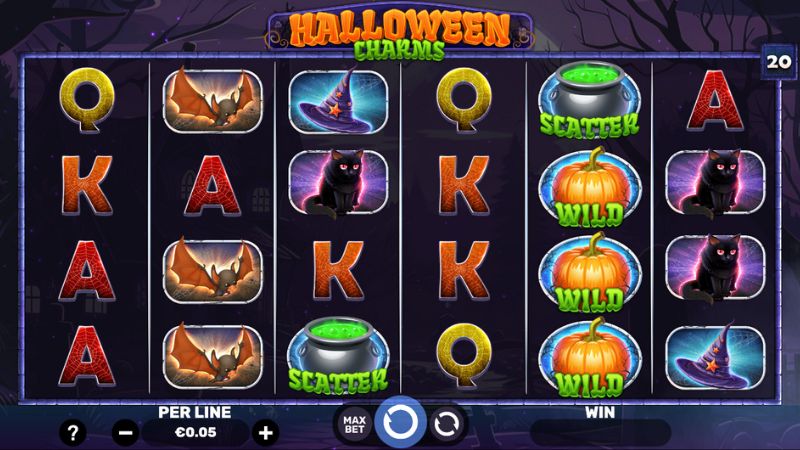The image size is (800, 450).
Task: Toggle the autoplay arrows button
Action: click(x=446, y=424)
